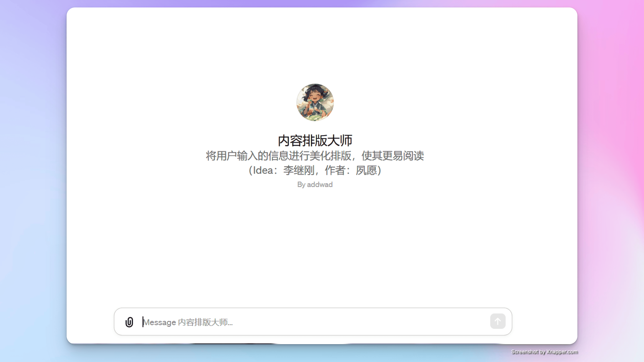Click the grey up-arrow submit icon
Viewport: 644px width, 362px height.
pos(498,321)
